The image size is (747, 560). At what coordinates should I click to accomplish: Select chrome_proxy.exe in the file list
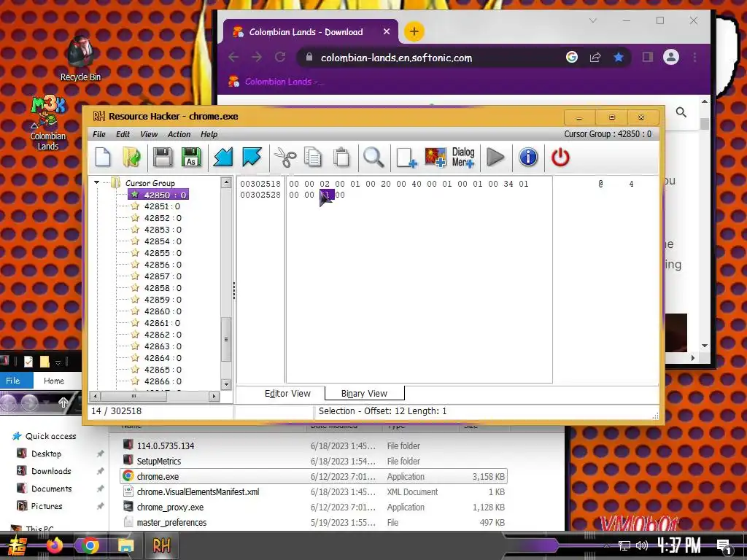[314, 507]
